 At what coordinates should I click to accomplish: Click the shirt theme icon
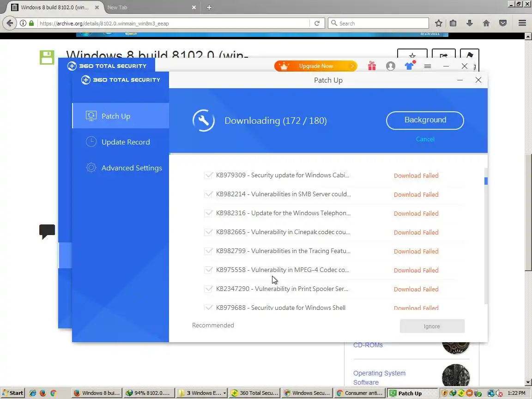410,66
